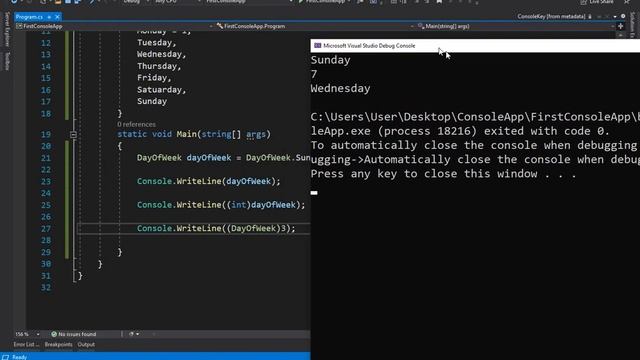The image size is (640, 360).
Task: Click 'Wednesday,' enum member in code editor
Action: pos(162,54)
